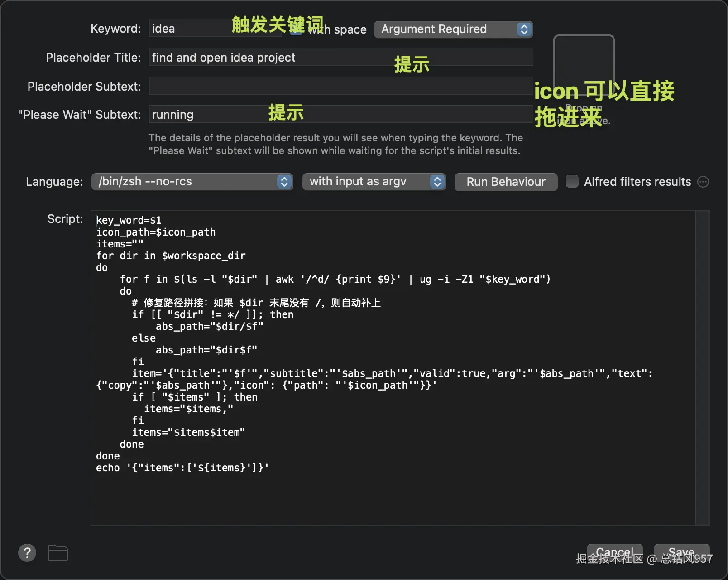Image resolution: width=728 pixels, height=580 pixels.
Task: Click the script line 'items="$items,"'
Action: 188,409
